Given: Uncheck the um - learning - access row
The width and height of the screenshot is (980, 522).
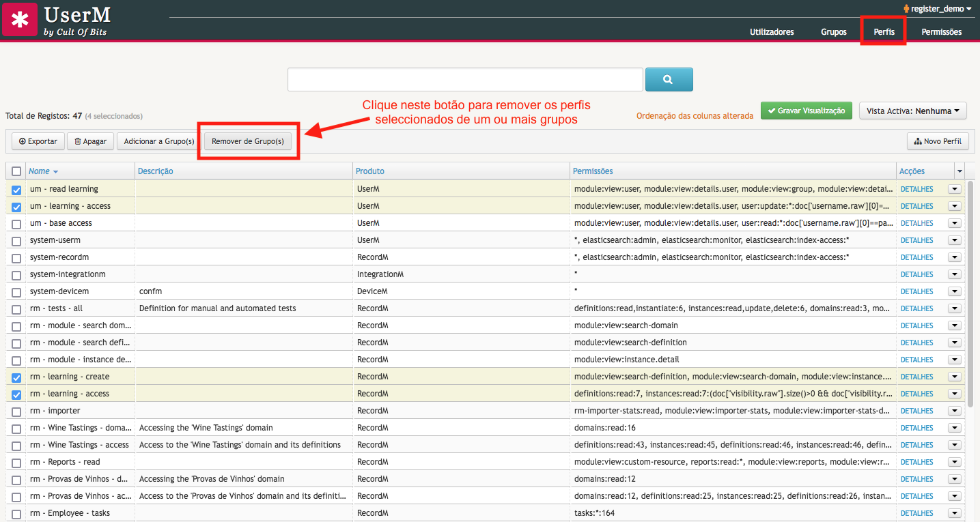Looking at the screenshot, I should [16, 207].
